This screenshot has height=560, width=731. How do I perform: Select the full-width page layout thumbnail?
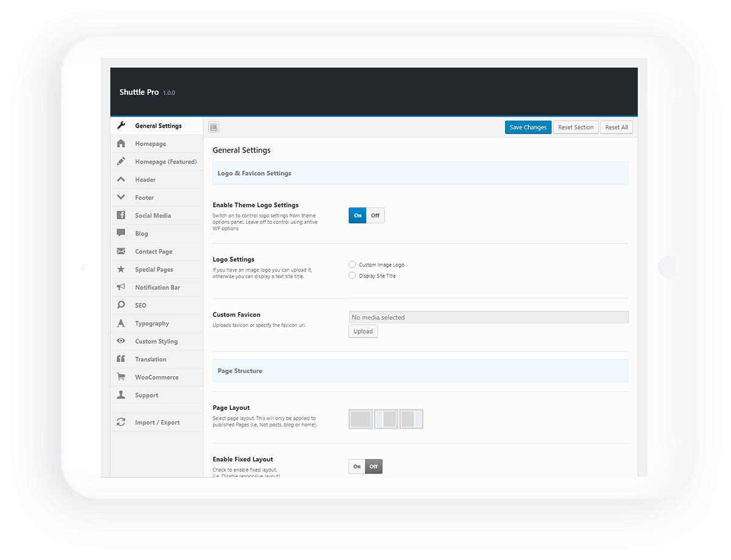pyautogui.click(x=361, y=419)
